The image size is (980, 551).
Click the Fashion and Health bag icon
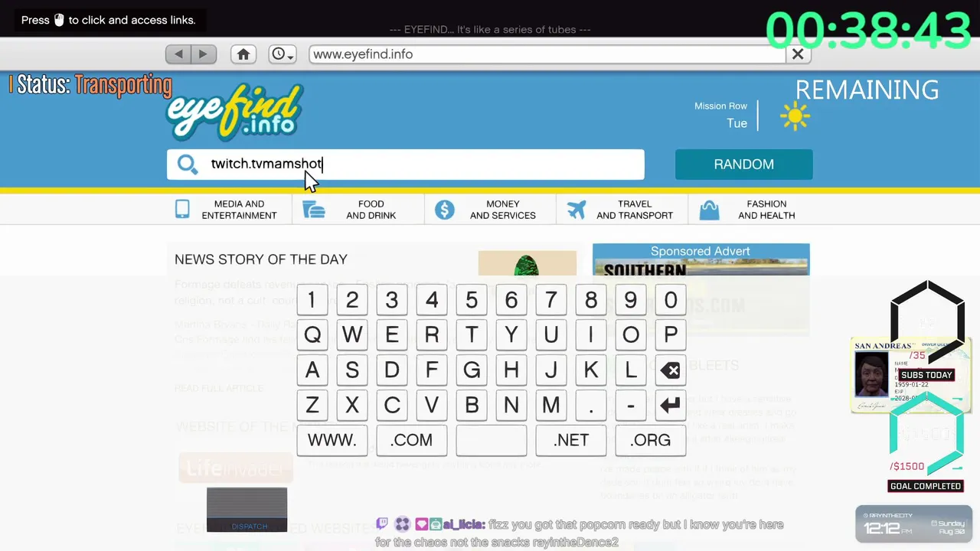[x=709, y=209]
